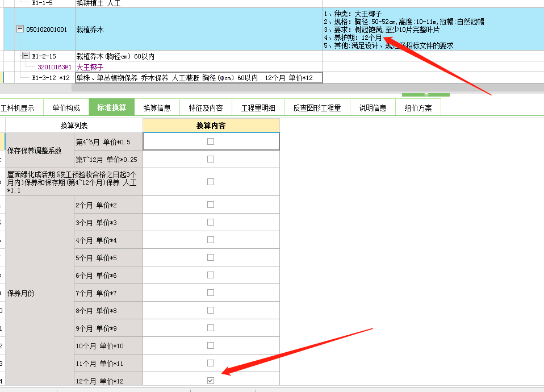Select the 栽植乔木(胸径cm) 60以内 cell
The height and width of the screenshot is (392, 544).
point(199,56)
